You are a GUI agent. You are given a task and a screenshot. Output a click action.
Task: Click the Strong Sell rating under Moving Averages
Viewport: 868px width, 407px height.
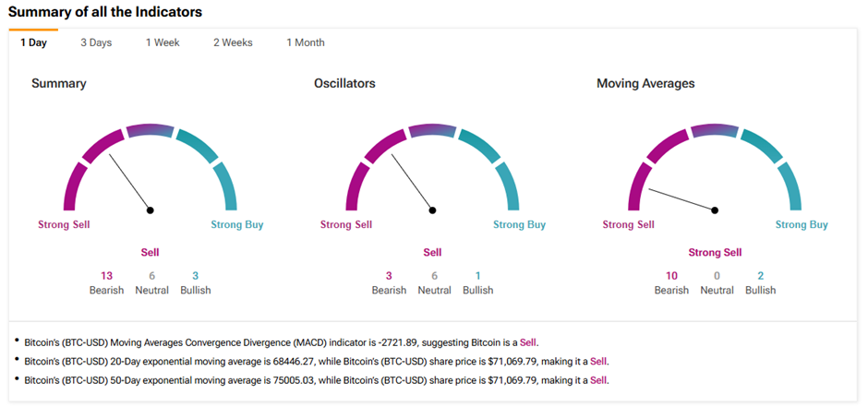(715, 252)
